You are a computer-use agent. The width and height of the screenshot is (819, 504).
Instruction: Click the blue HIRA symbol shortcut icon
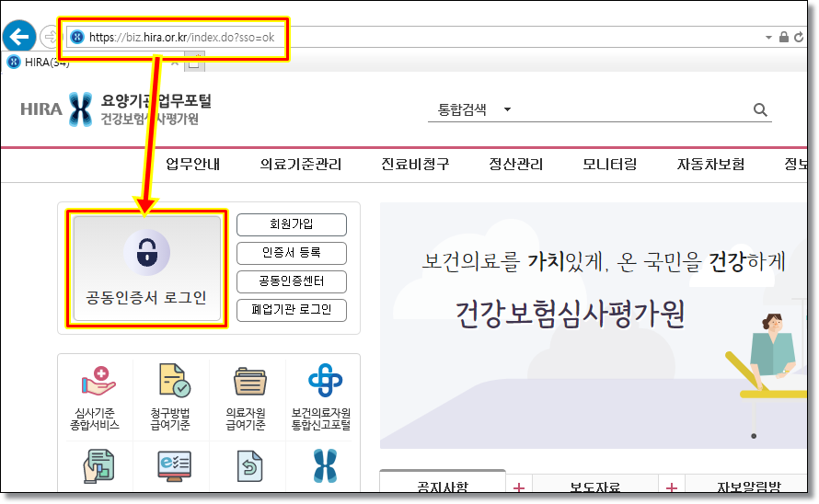click(325, 466)
